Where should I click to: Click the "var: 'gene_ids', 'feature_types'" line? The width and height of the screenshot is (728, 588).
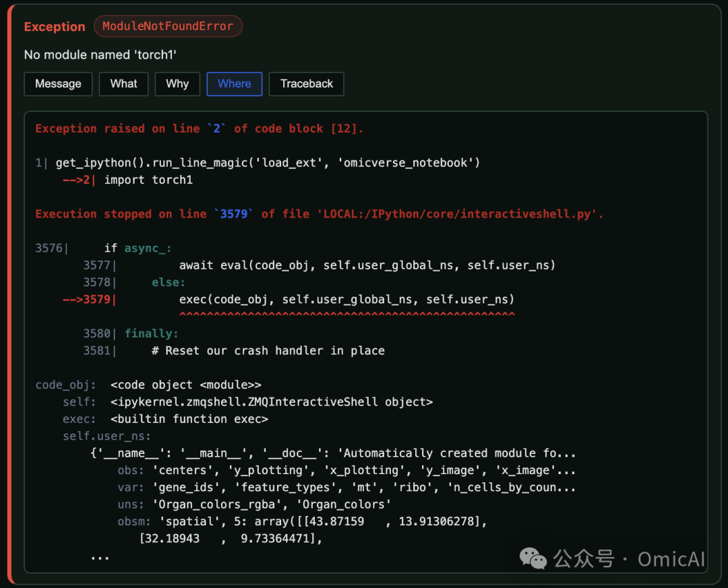346,488
